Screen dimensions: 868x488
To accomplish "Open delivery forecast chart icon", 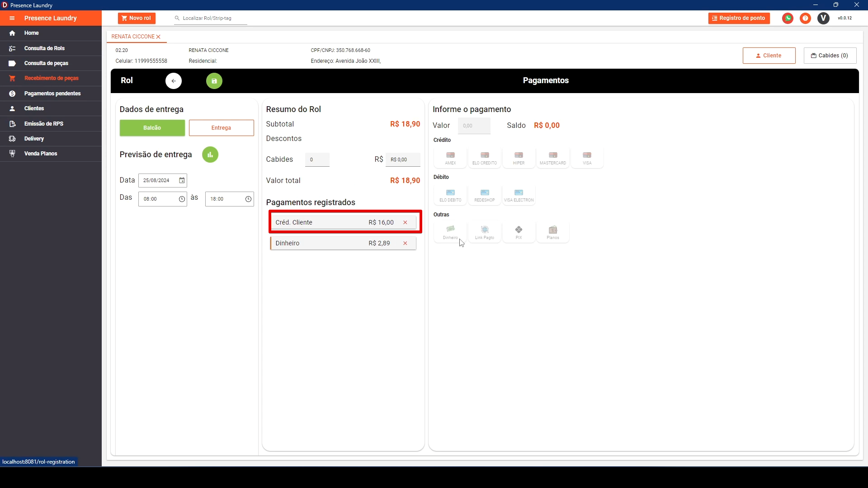I will click(210, 155).
